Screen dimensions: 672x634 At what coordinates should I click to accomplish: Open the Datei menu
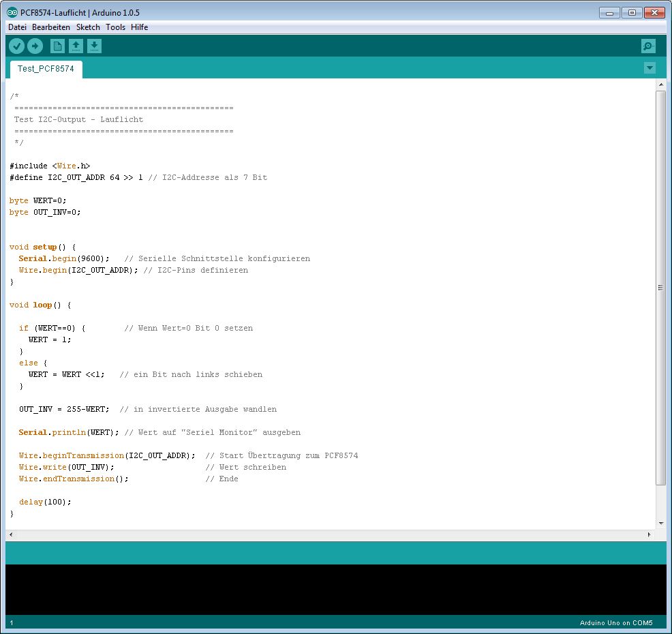click(x=17, y=27)
